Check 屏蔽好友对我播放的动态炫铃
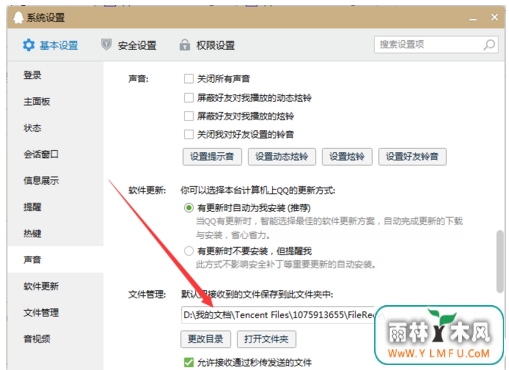The image size is (509, 370). (189, 98)
